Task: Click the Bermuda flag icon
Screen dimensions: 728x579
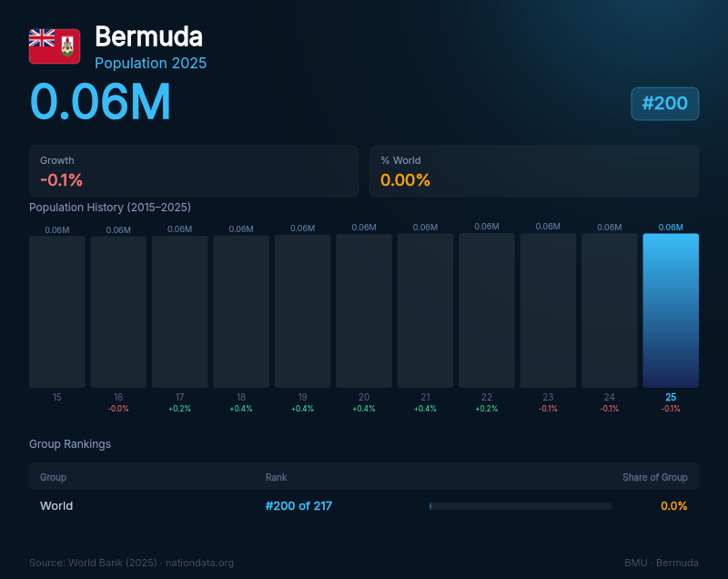Action: 55,46
